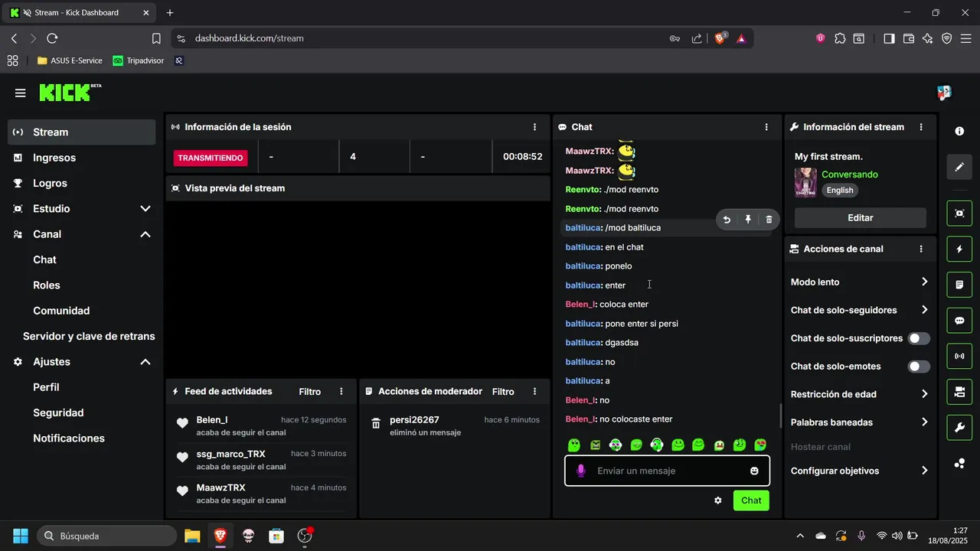Bookmark this page using the bookmark icon
Screen dimensions: 980x551
tap(156, 38)
